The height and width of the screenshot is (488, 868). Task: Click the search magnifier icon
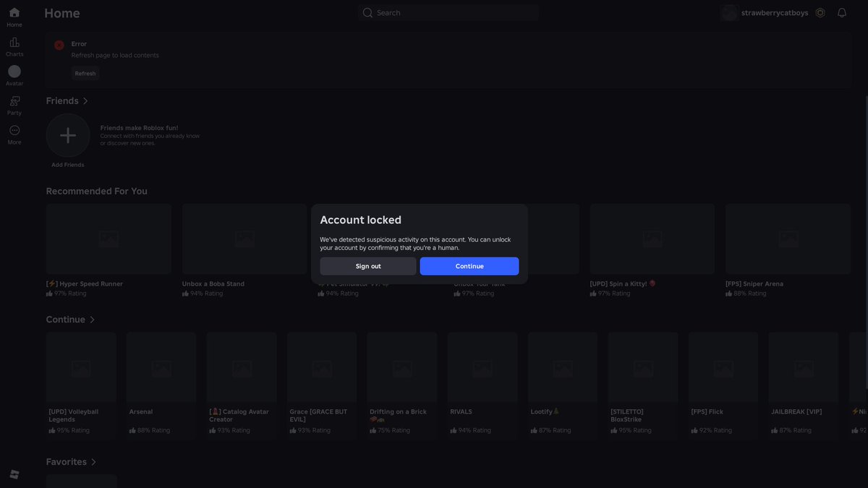click(x=367, y=12)
